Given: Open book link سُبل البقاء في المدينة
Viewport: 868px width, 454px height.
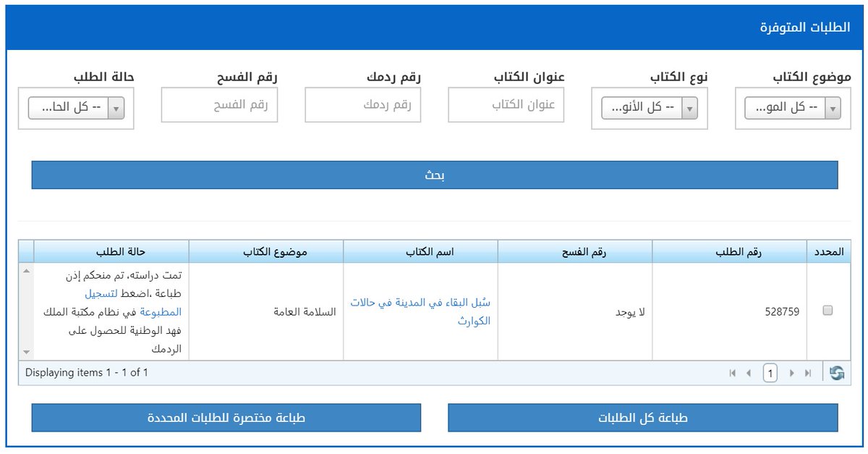Looking at the screenshot, I should [420, 311].
